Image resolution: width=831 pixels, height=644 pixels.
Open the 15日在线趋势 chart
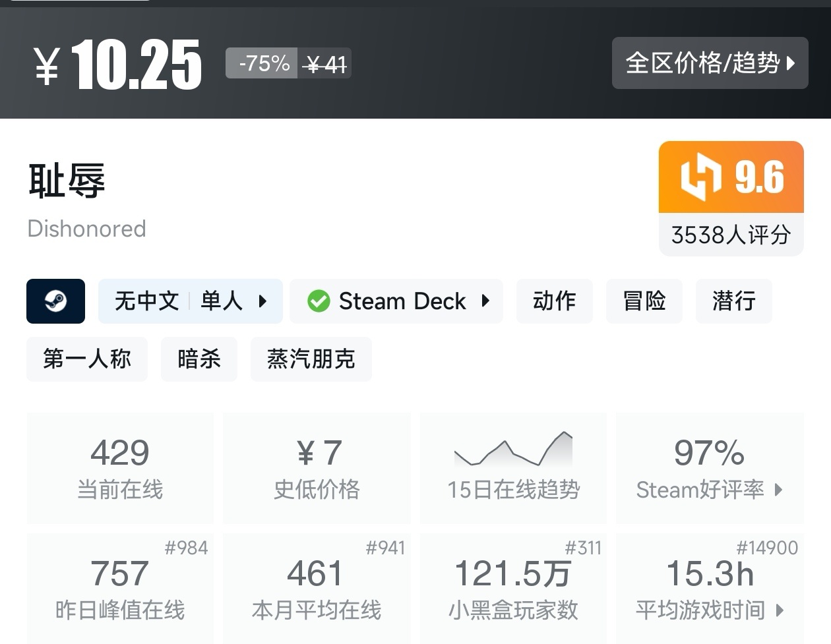pos(513,468)
